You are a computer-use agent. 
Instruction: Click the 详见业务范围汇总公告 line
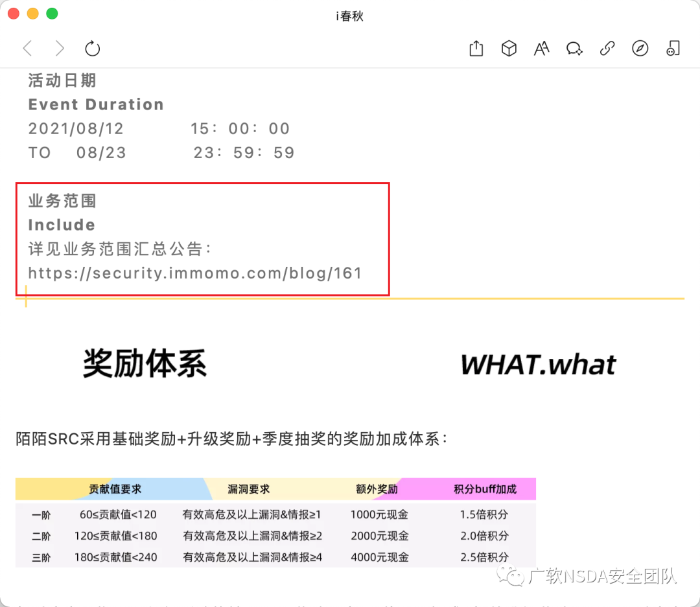120,249
